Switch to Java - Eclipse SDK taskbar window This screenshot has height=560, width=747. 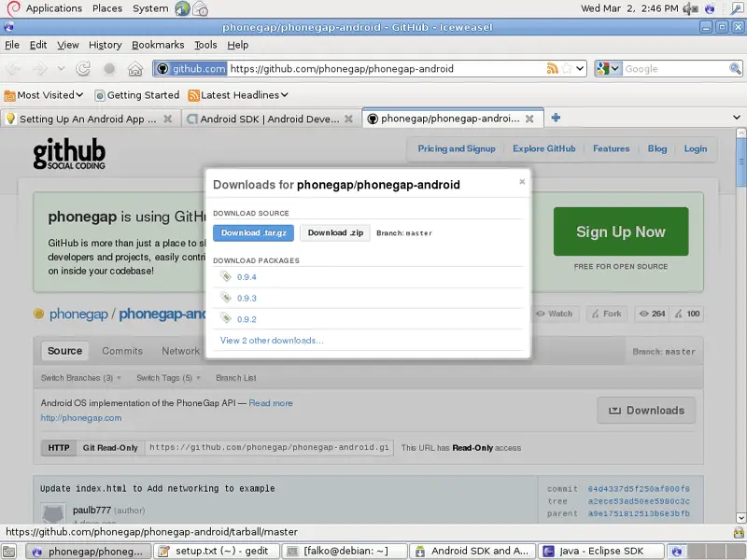pos(601,551)
